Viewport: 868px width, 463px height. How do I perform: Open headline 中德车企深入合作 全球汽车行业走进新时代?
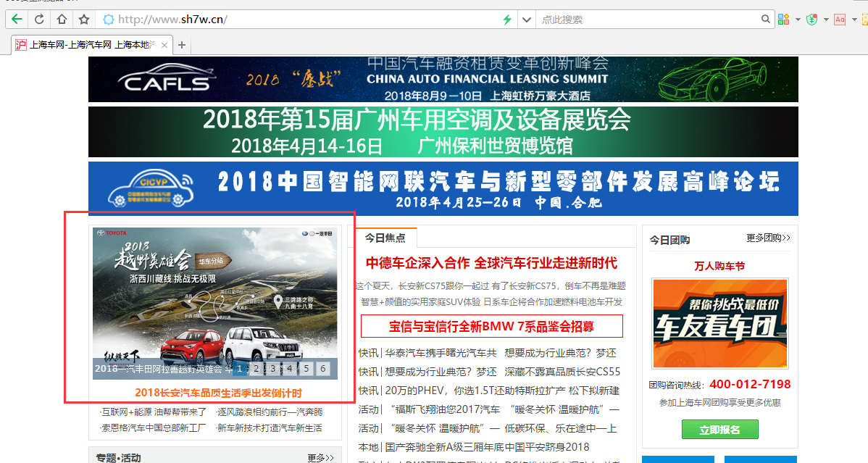pyautogui.click(x=491, y=263)
